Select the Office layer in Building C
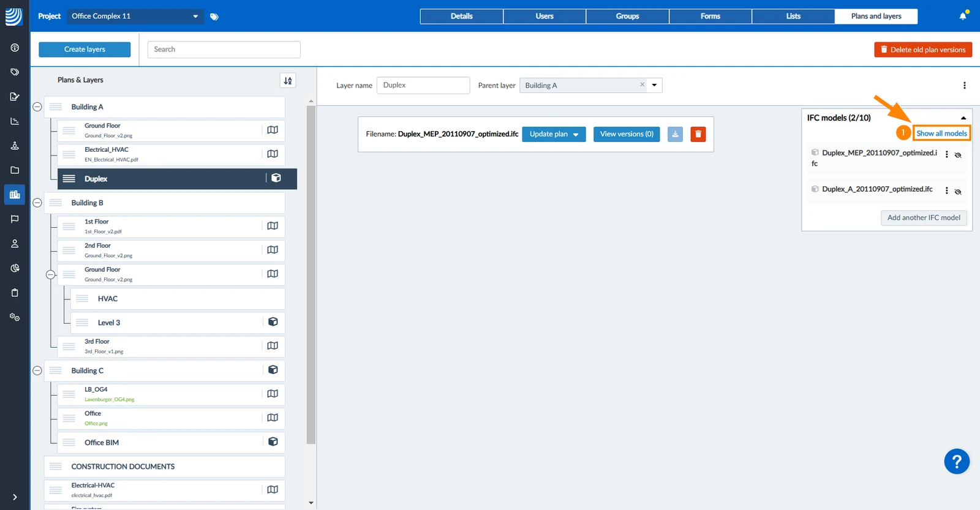The height and width of the screenshot is (510, 980). click(171, 418)
